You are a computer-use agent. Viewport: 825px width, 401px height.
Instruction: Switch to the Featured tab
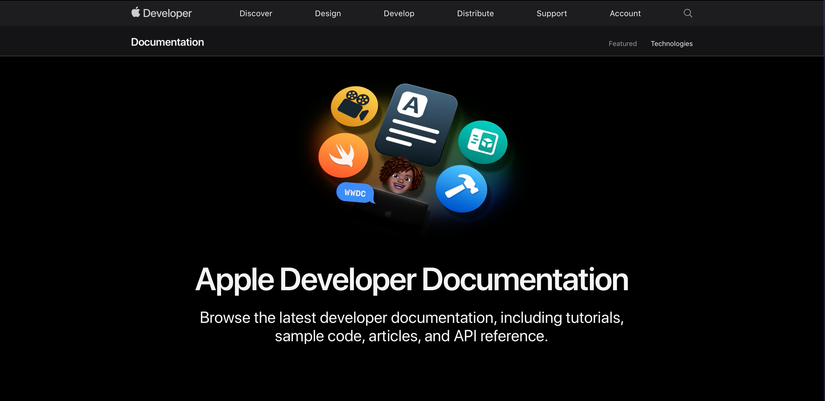[x=622, y=44]
